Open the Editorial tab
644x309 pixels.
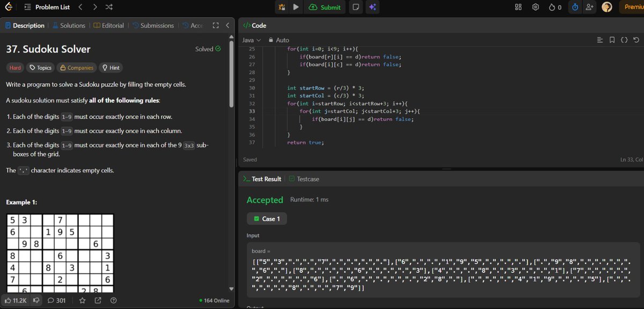(108, 25)
